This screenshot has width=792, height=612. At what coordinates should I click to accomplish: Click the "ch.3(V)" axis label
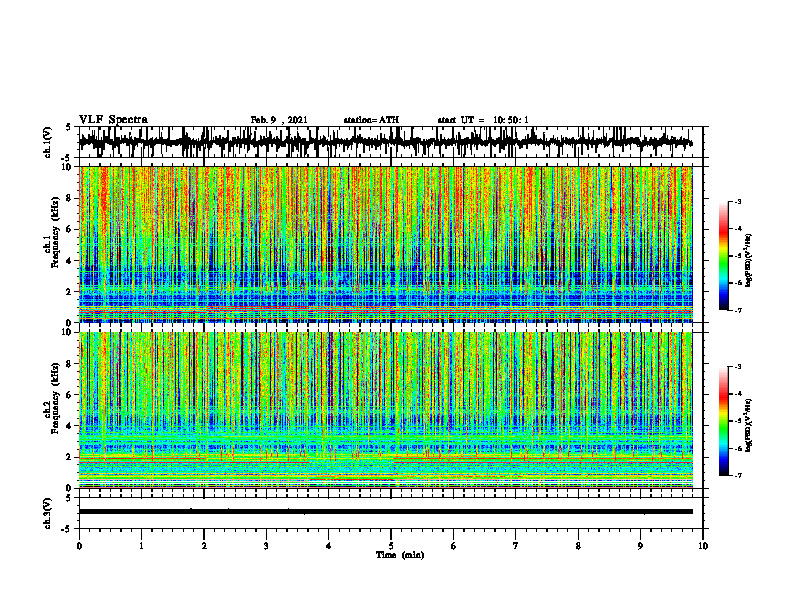pyautogui.click(x=48, y=514)
